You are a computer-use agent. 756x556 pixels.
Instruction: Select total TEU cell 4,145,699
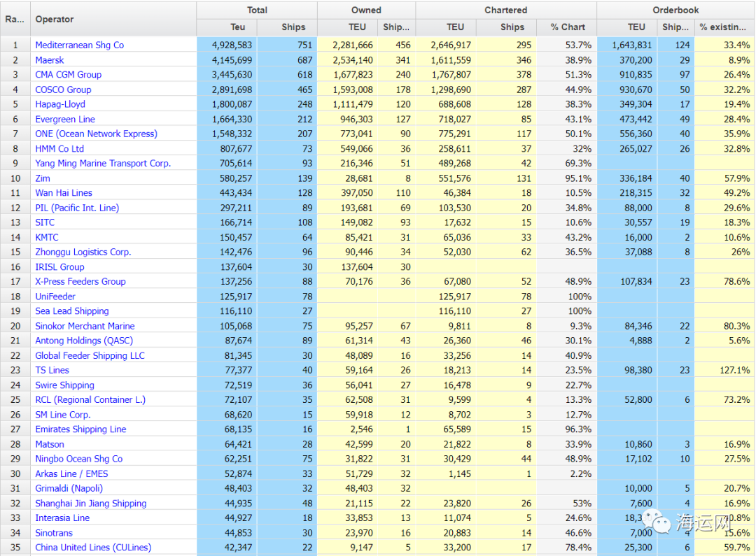coord(227,60)
